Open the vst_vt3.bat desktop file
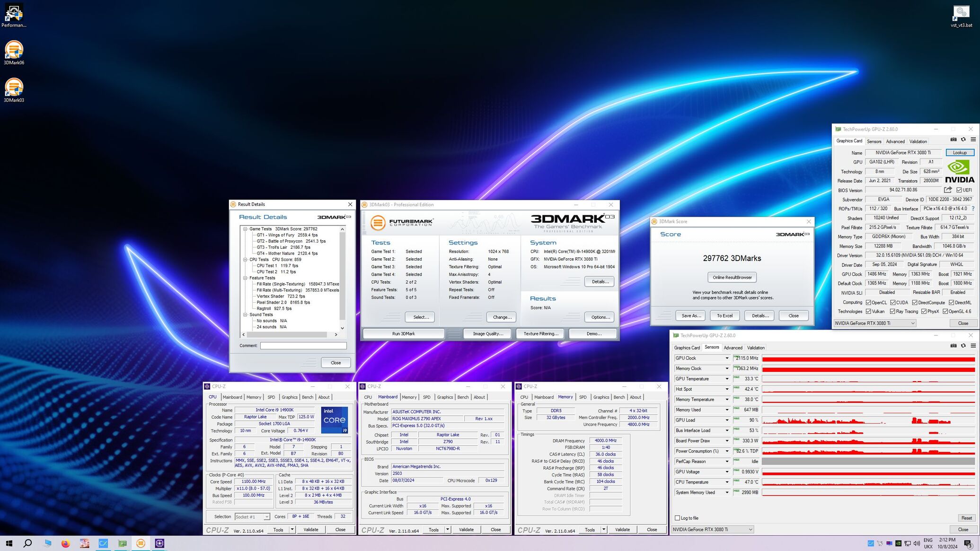Image resolution: width=980 pixels, height=551 pixels. point(961,16)
